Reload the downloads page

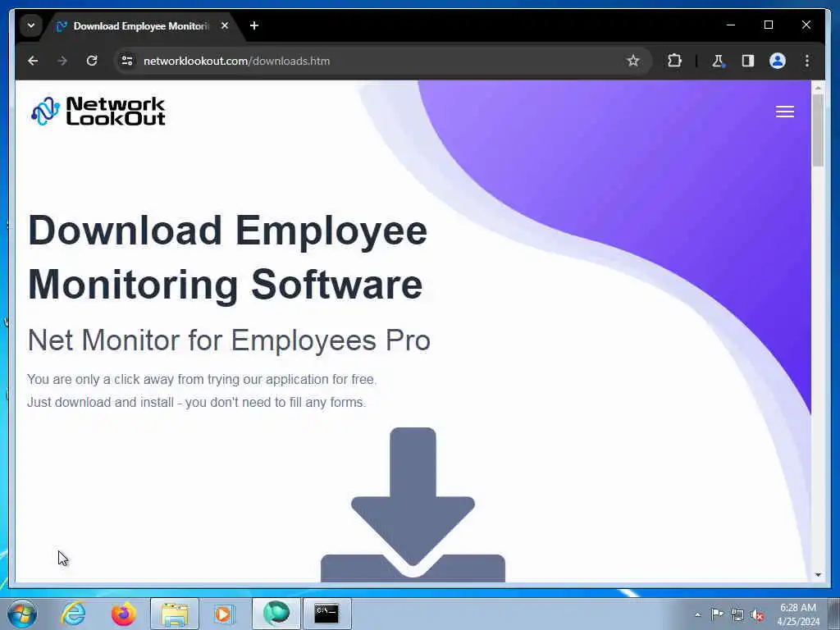click(92, 61)
